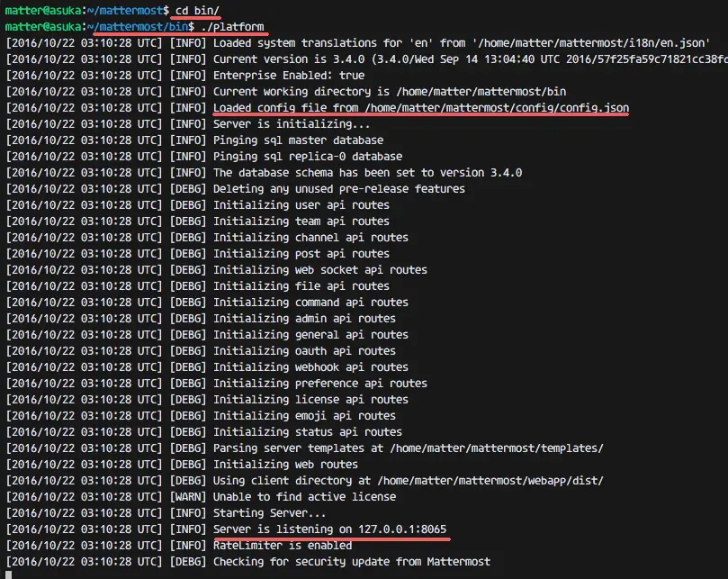Click 'Server is listening on 127.0.0.1:8065'
This screenshot has height=579, width=728.
click(x=329, y=529)
